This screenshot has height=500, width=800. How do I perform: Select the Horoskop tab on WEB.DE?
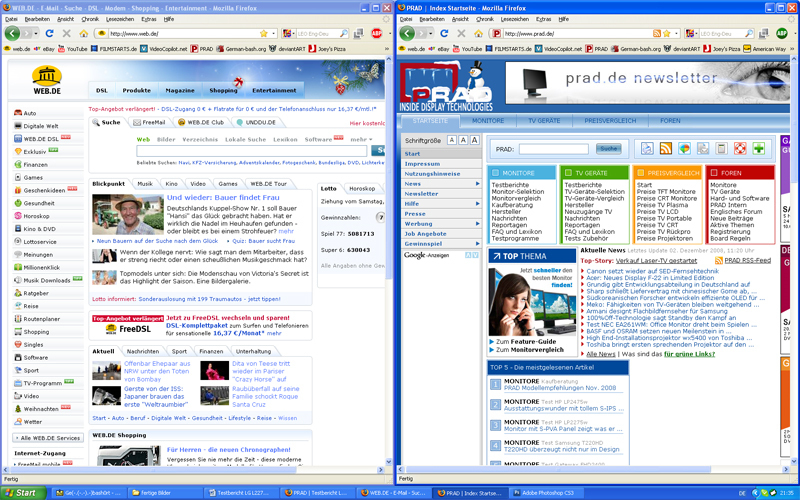coord(362,188)
